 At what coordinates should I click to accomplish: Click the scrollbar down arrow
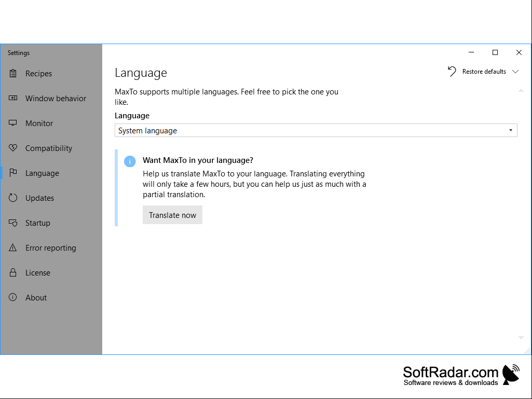521,338
